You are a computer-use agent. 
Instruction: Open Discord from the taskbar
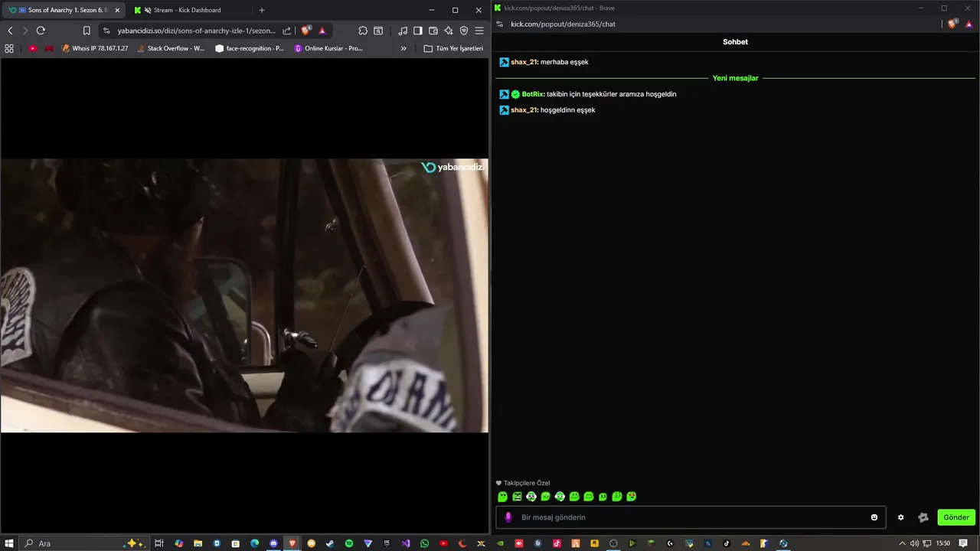tap(273, 543)
